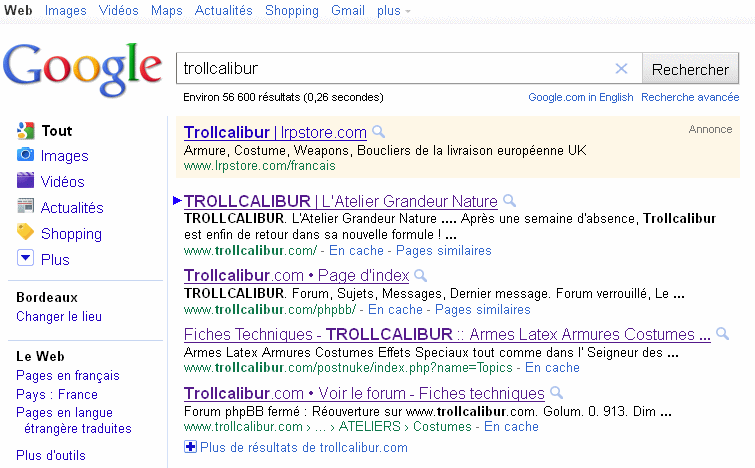Visit www.lrpstore.com/francais ad URL
This screenshot has width=755, height=468.
pyautogui.click(x=260, y=166)
